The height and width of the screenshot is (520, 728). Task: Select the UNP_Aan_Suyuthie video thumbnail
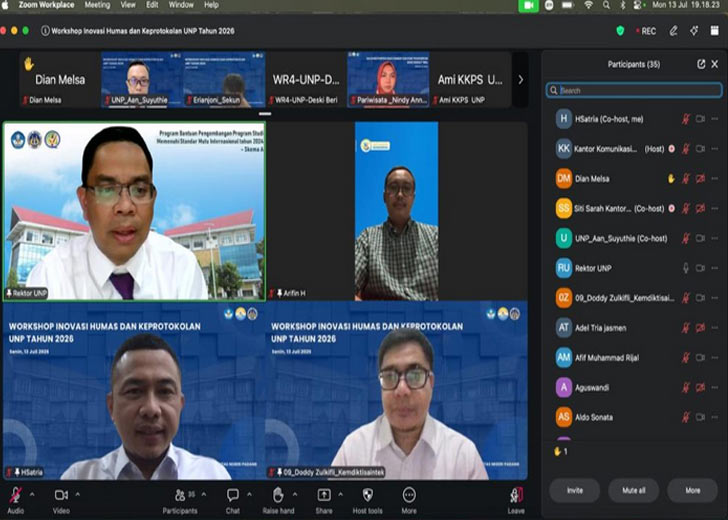click(142, 80)
